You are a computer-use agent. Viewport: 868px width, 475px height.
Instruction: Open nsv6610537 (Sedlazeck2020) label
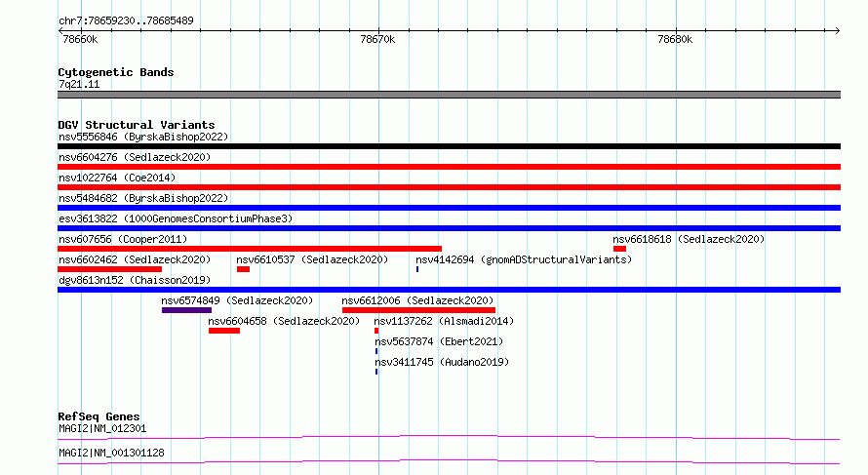[x=312, y=259]
